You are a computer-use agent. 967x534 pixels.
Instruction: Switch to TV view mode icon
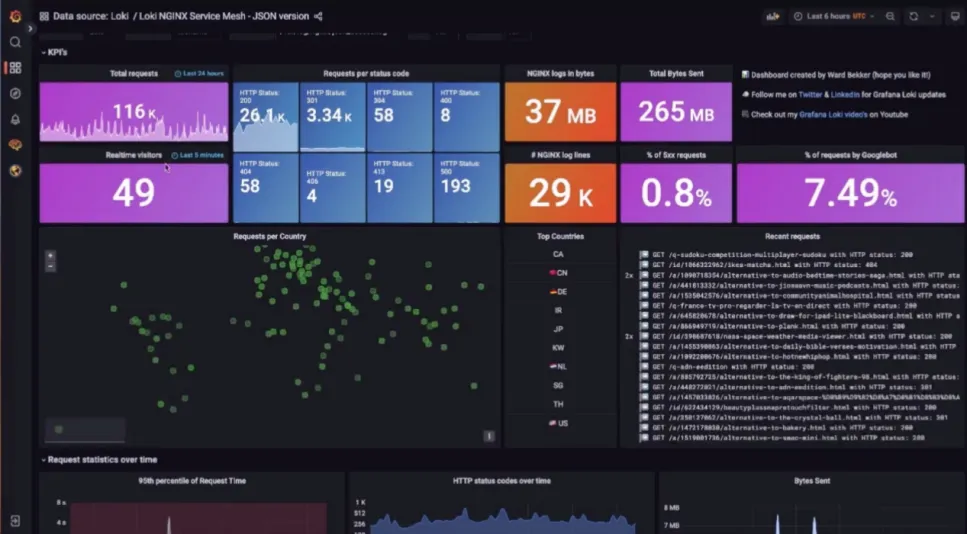955,17
